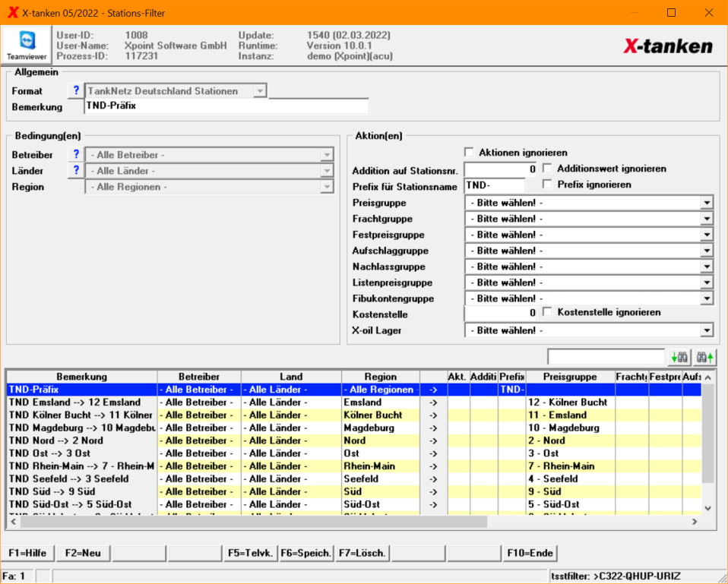Maximize the Stations-Filter window
728x584 pixels.
(x=671, y=12)
